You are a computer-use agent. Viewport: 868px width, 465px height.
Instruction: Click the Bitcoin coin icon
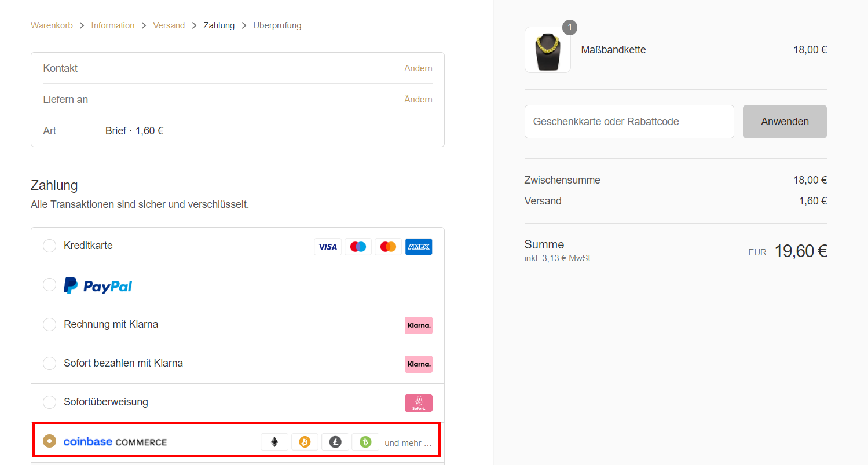point(305,442)
